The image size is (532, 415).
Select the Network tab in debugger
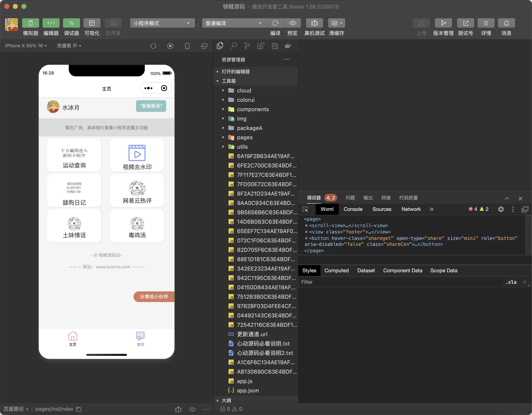pyautogui.click(x=411, y=210)
